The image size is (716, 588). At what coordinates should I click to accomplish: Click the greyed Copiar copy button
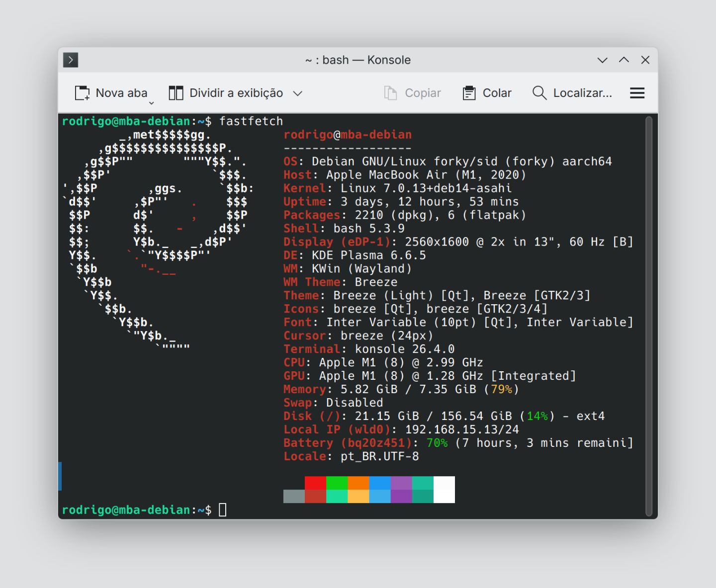pos(412,93)
